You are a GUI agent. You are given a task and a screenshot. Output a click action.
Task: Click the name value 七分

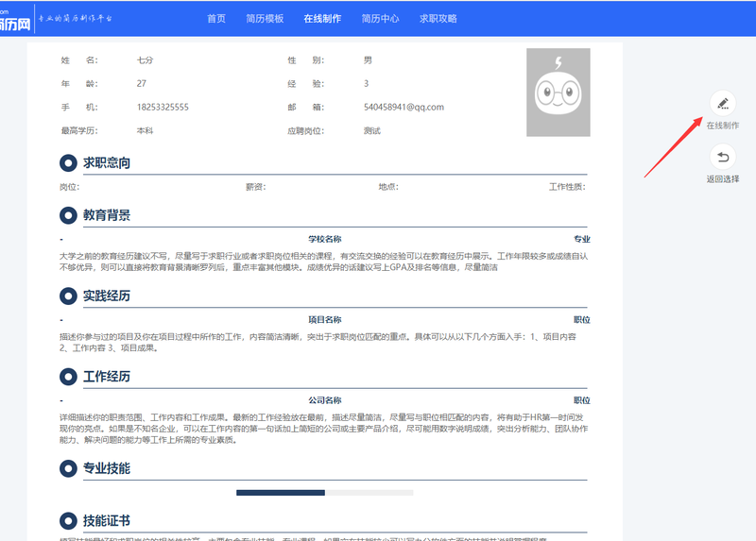click(x=146, y=60)
